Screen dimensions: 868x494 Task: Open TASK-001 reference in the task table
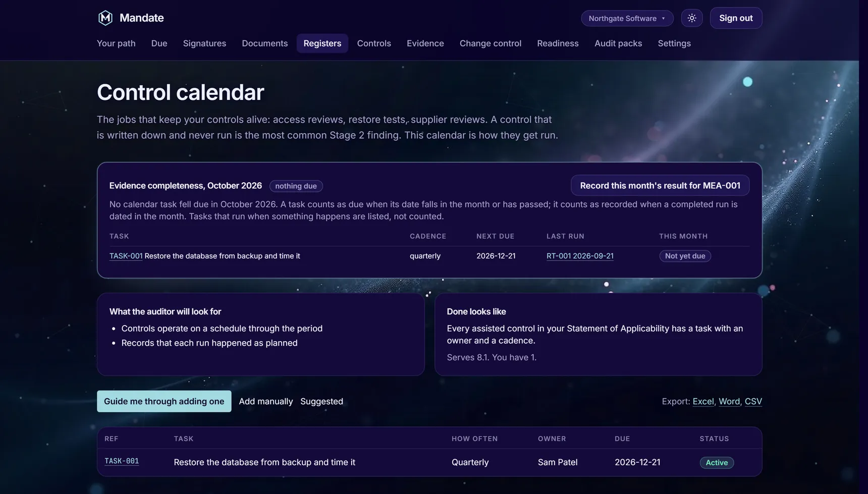click(x=122, y=461)
